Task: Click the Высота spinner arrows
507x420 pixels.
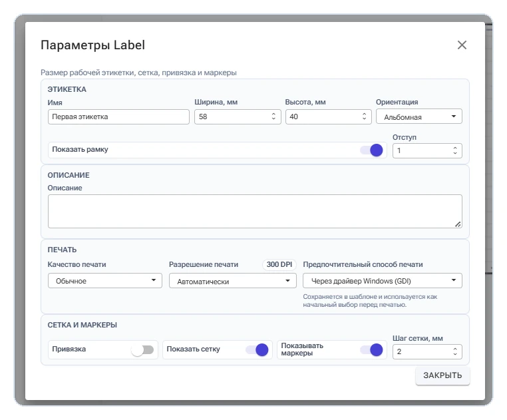Action: tap(364, 116)
